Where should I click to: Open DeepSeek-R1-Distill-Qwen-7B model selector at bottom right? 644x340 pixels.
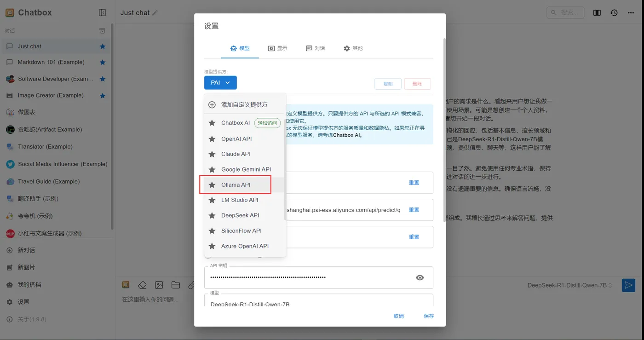(570, 285)
